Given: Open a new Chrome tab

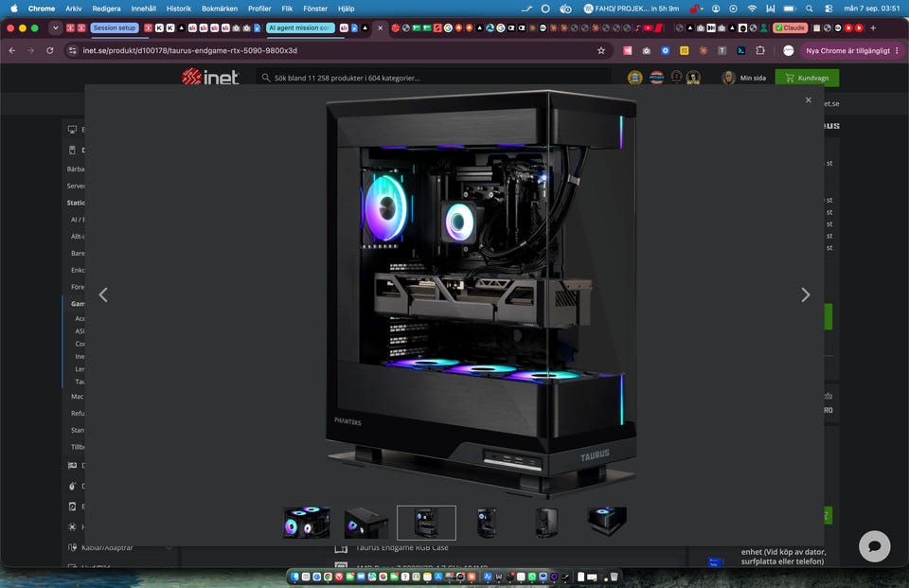Looking at the screenshot, I should coord(873,27).
